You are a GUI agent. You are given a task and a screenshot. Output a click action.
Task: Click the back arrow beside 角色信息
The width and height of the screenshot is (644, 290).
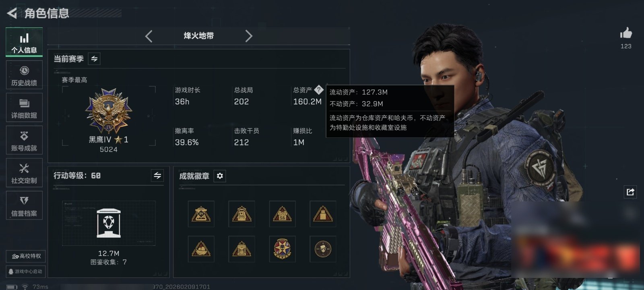pyautogui.click(x=12, y=13)
